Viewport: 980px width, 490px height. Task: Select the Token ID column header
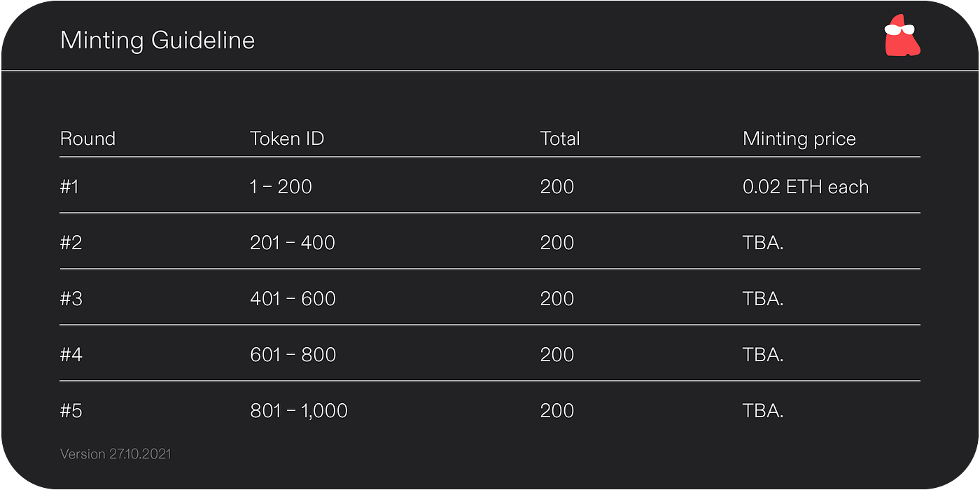tap(287, 139)
